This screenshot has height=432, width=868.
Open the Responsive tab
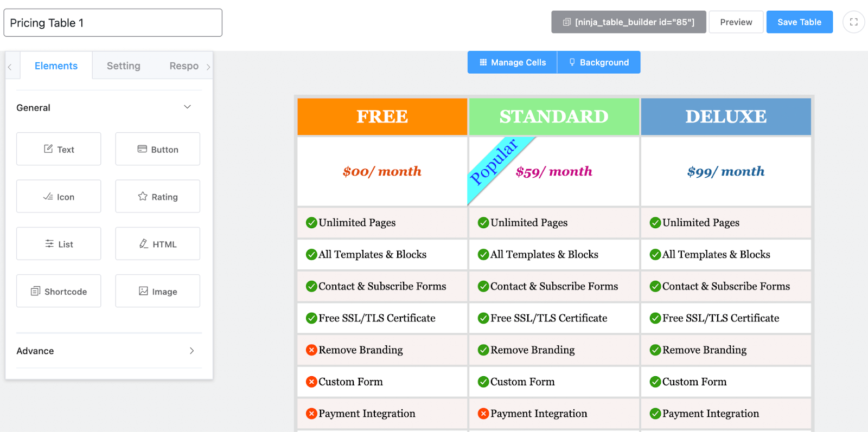click(x=184, y=66)
